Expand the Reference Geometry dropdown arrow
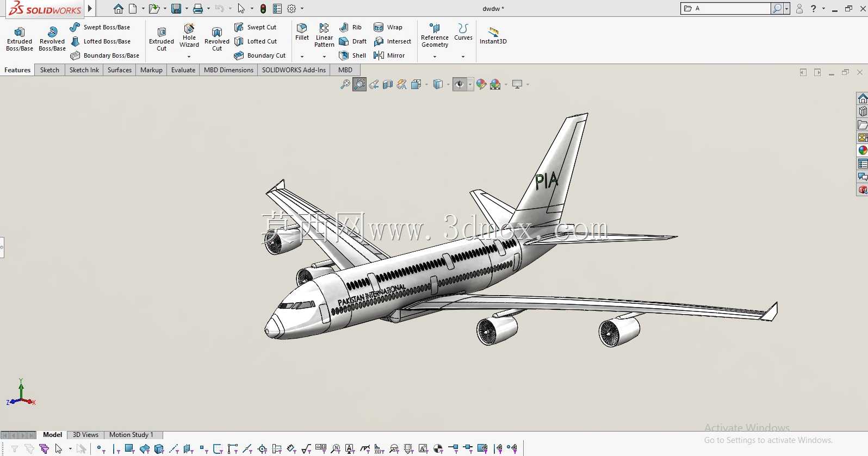Viewport: 868px width, 456px height. tap(435, 57)
